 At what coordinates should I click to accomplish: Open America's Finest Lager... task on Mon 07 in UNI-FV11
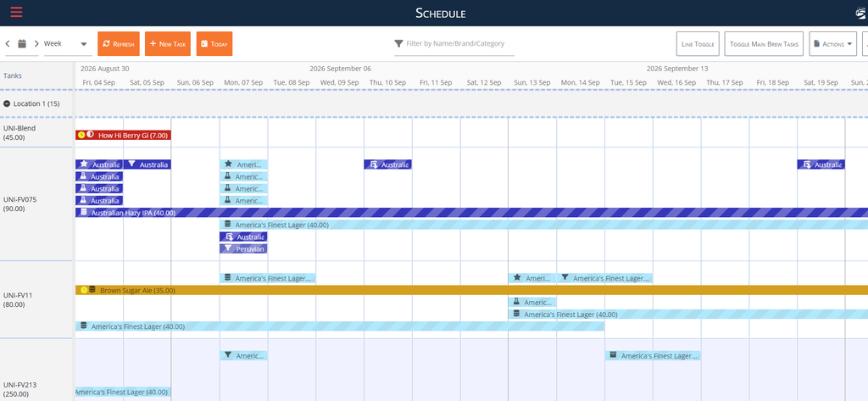(268, 278)
